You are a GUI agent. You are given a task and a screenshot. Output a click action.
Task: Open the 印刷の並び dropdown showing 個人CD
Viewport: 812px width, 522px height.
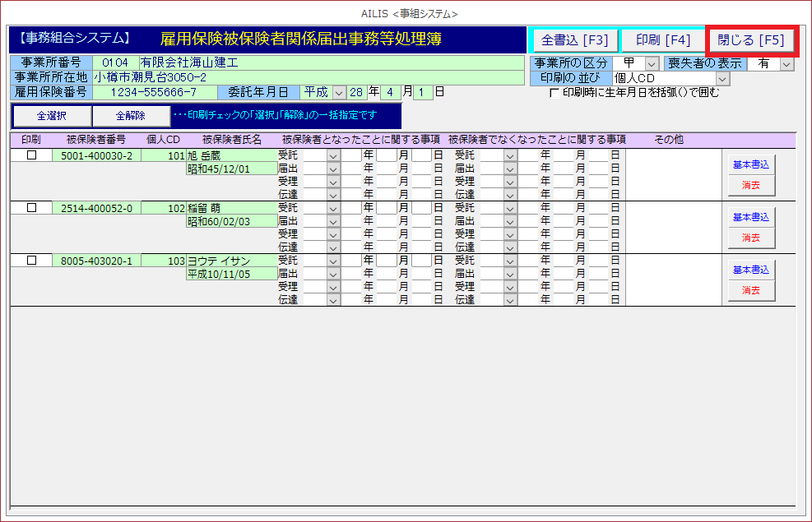tap(722, 78)
